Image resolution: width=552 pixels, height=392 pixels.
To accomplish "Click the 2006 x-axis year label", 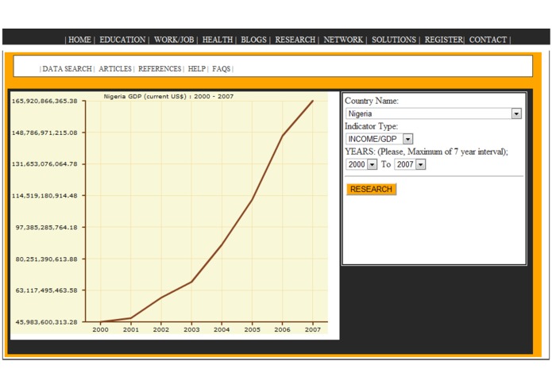I will 282,330.
